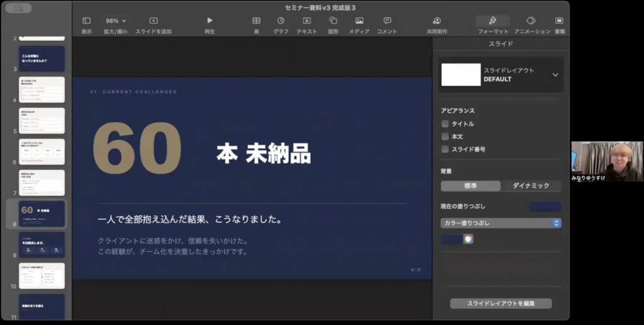
Task: Toggle the 本文 (Body) checkbox
Action: click(x=445, y=137)
